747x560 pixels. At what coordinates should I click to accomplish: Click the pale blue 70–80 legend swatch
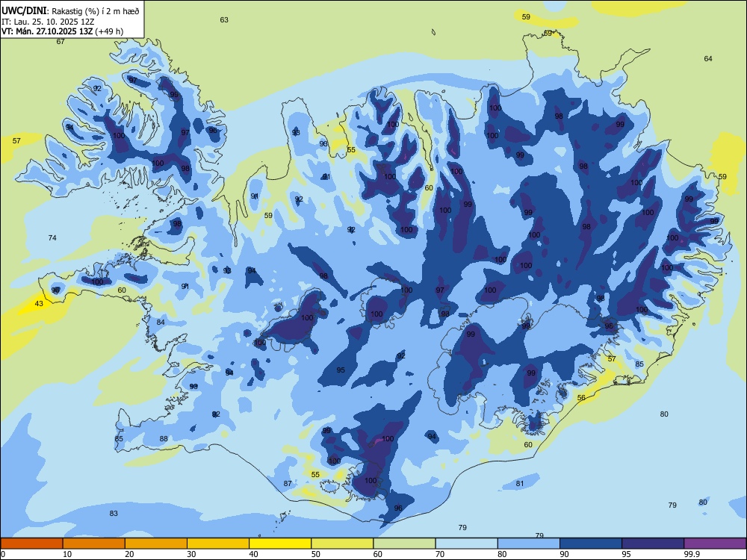tap(466, 544)
